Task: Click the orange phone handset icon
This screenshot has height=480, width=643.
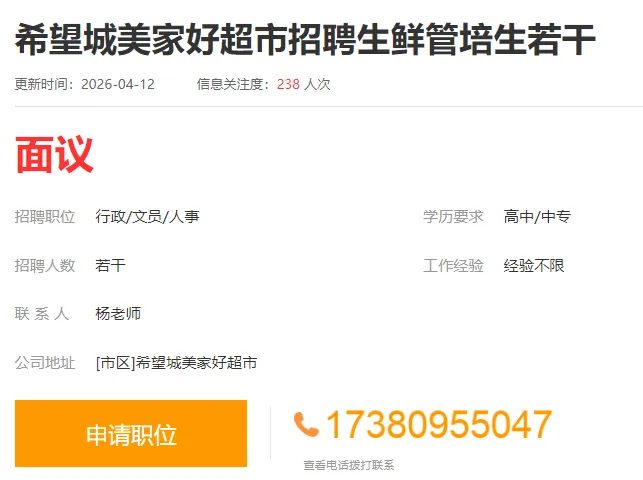Action: point(306,425)
